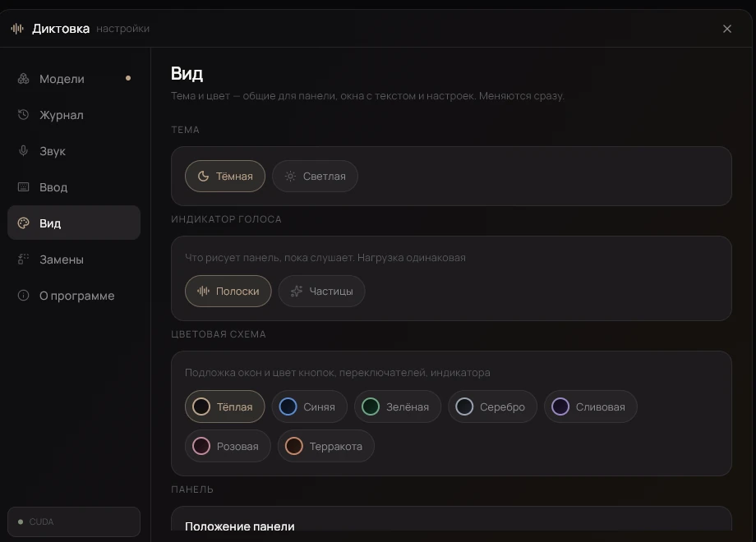The image size is (756, 542).
Task: Open the Замены section
Action: coord(74,260)
